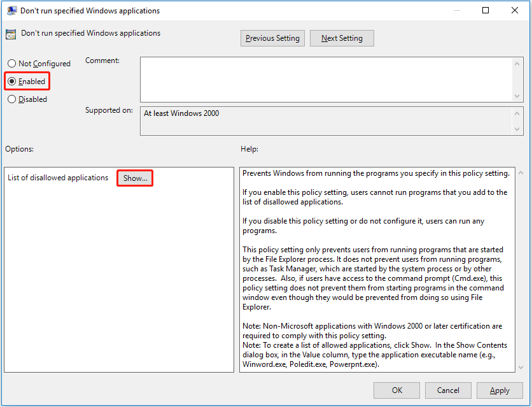Click the Next Setting button
This screenshot has width=532, height=407.
pyautogui.click(x=342, y=38)
